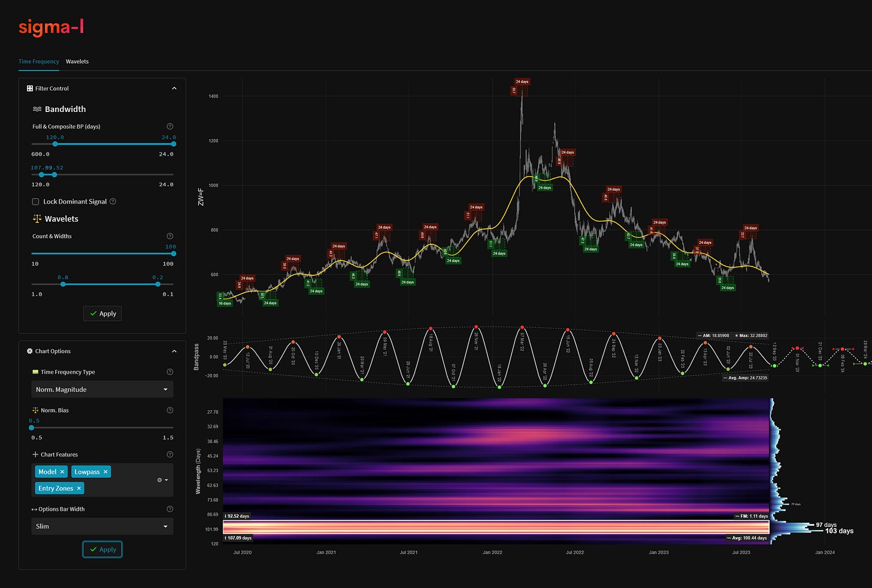Click the 107.09 days spectrogram label

pyautogui.click(x=238, y=538)
